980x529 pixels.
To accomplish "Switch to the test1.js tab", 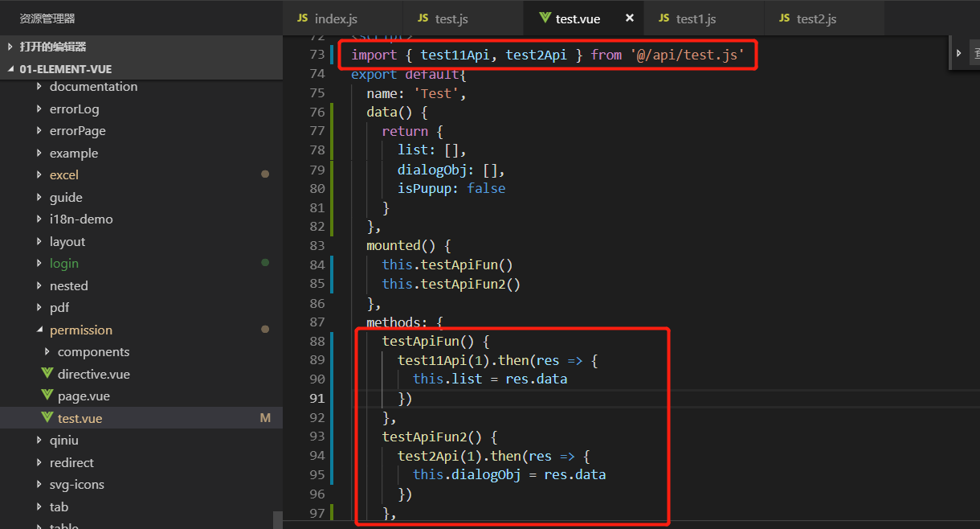I will click(704, 18).
